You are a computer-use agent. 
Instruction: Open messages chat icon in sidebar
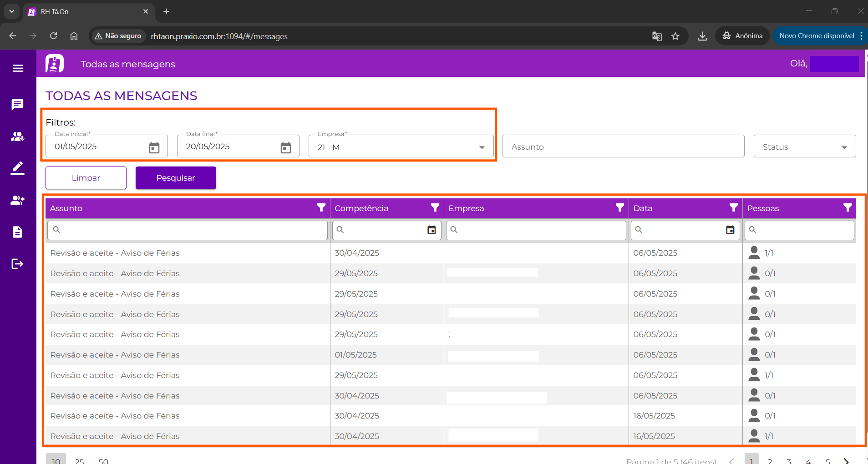pos(18,105)
